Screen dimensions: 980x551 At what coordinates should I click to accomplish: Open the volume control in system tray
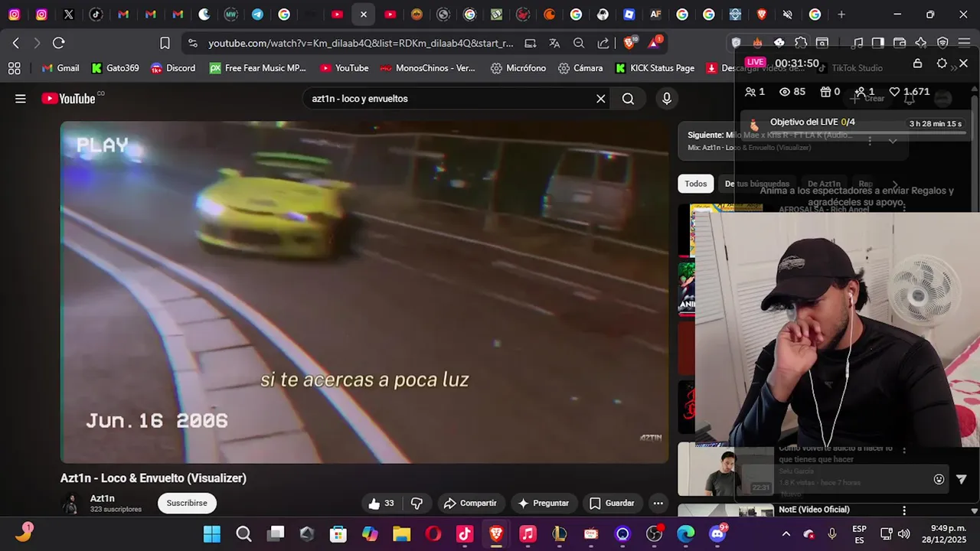pos(903,533)
